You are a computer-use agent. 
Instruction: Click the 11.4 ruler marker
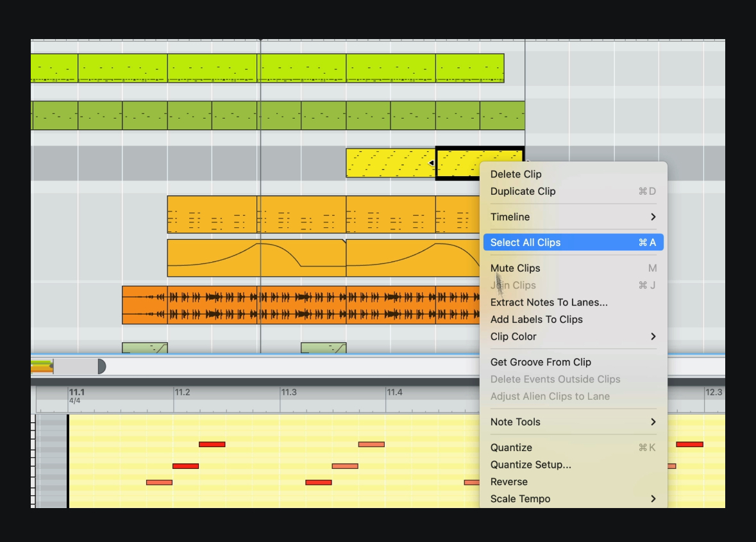[394, 392]
